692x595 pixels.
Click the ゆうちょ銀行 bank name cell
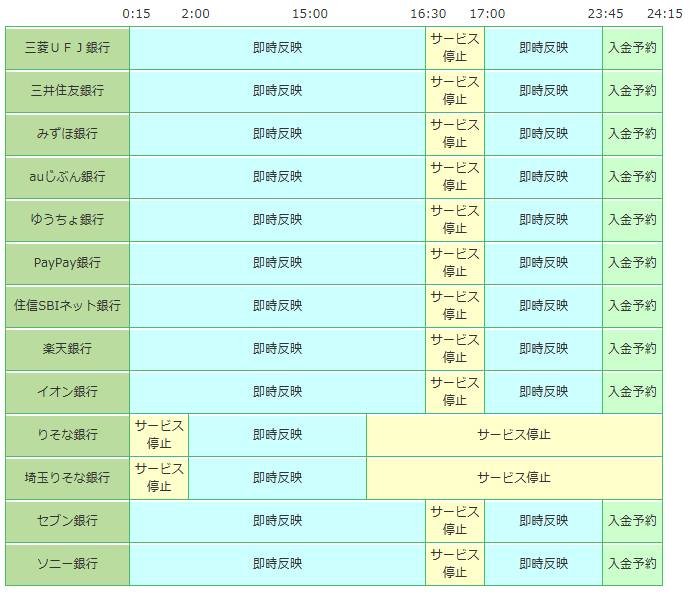click(67, 220)
